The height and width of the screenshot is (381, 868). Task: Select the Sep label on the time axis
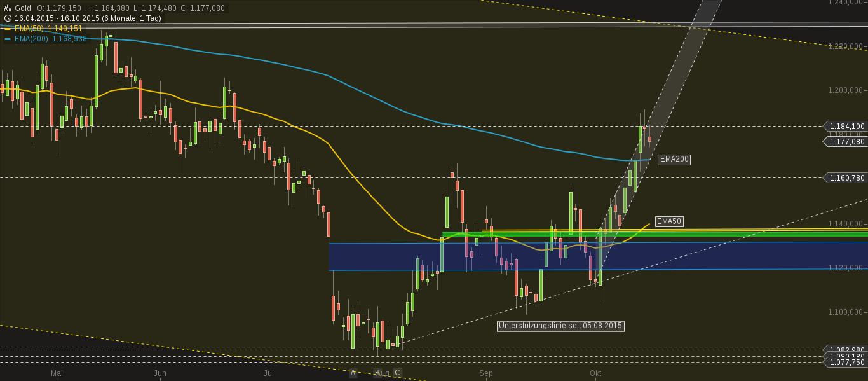point(485,373)
